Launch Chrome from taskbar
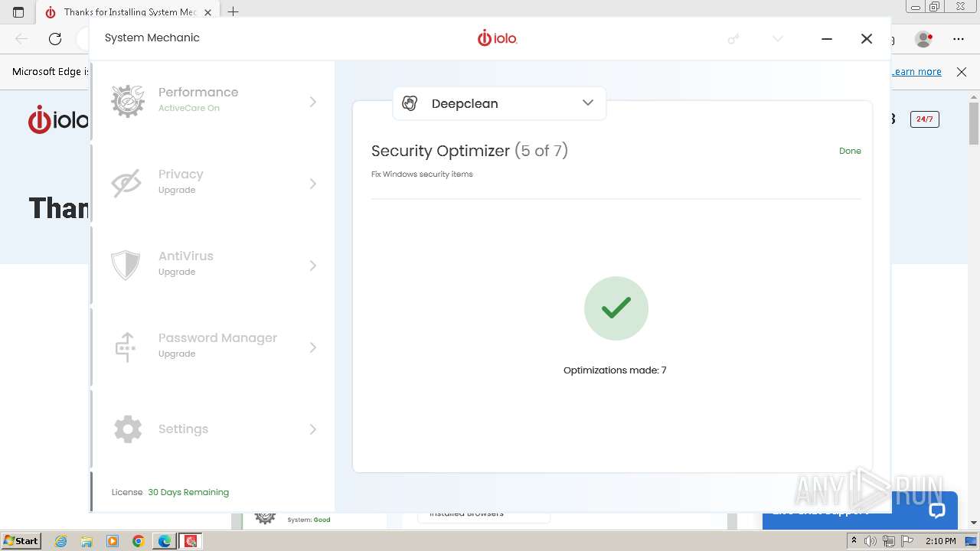Viewport: 980px width, 551px height. click(x=139, y=541)
